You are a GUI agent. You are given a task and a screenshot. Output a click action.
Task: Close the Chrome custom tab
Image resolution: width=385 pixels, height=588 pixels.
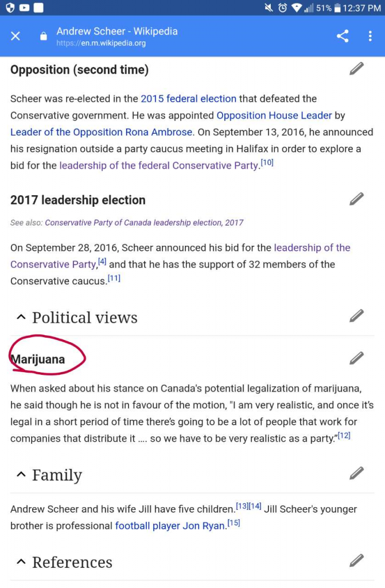click(x=15, y=36)
